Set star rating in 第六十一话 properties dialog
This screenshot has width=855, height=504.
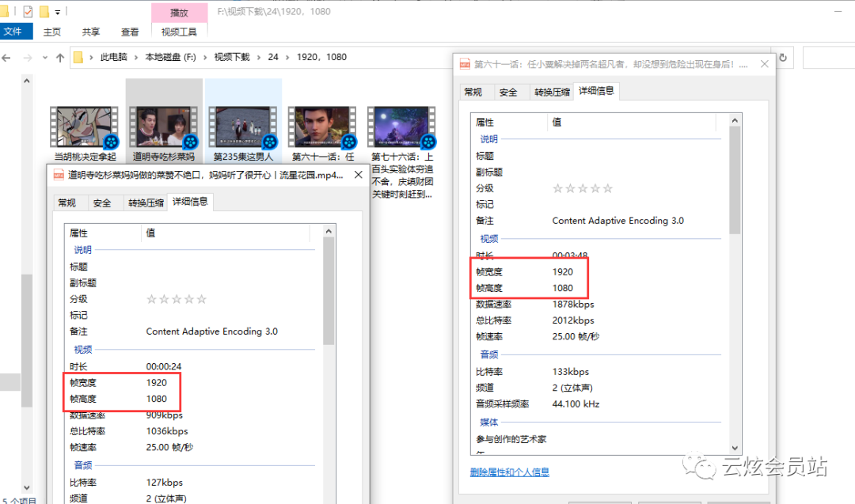pyautogui.click(x=583, y=188)
